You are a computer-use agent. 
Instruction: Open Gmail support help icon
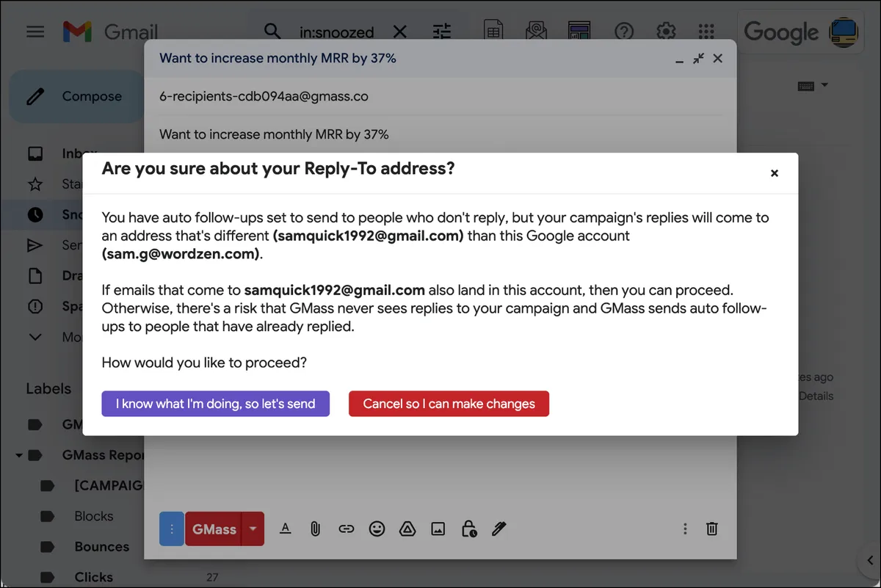point(624,31)
